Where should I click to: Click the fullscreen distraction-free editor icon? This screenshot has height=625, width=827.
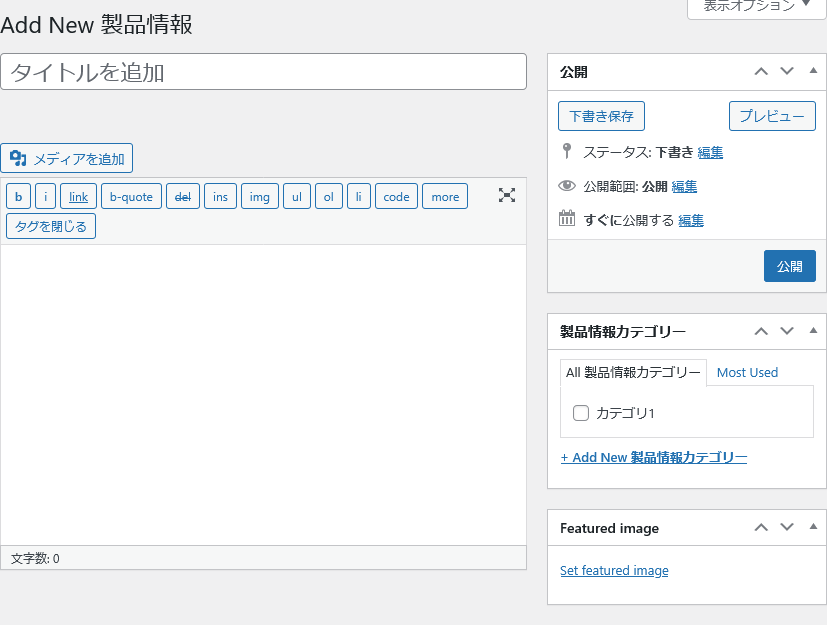[507, 196]
